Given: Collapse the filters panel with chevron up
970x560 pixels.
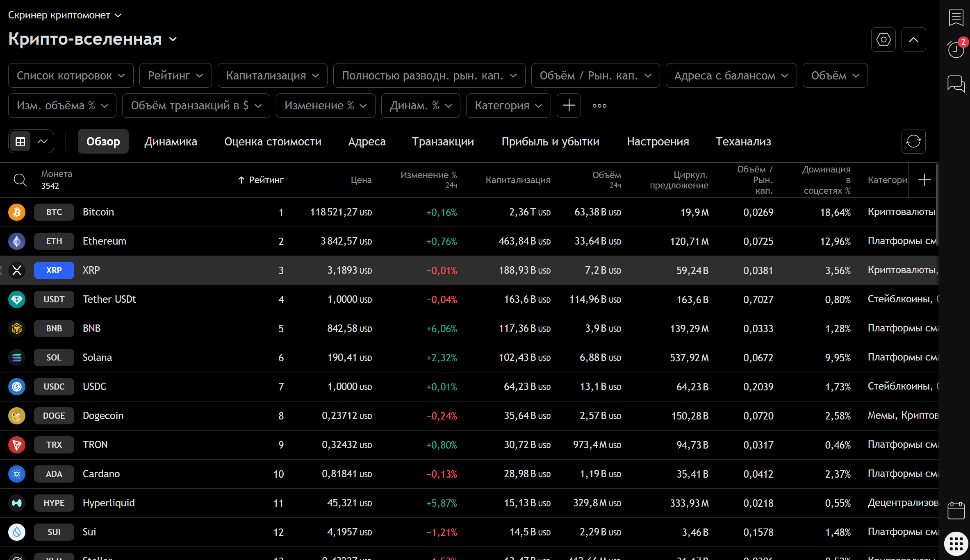Looking at the screenshot, I should 913,40.
